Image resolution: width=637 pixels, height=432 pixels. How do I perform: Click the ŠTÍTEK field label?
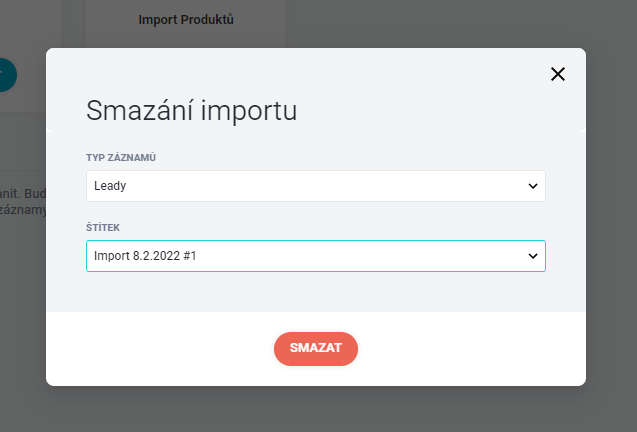[103, 228]
